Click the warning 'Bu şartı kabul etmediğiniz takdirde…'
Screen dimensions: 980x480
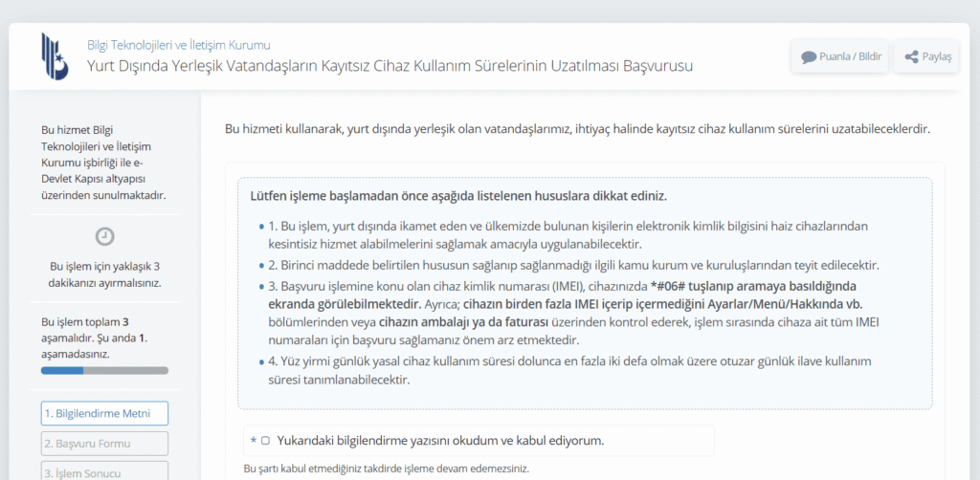point(386,469)
